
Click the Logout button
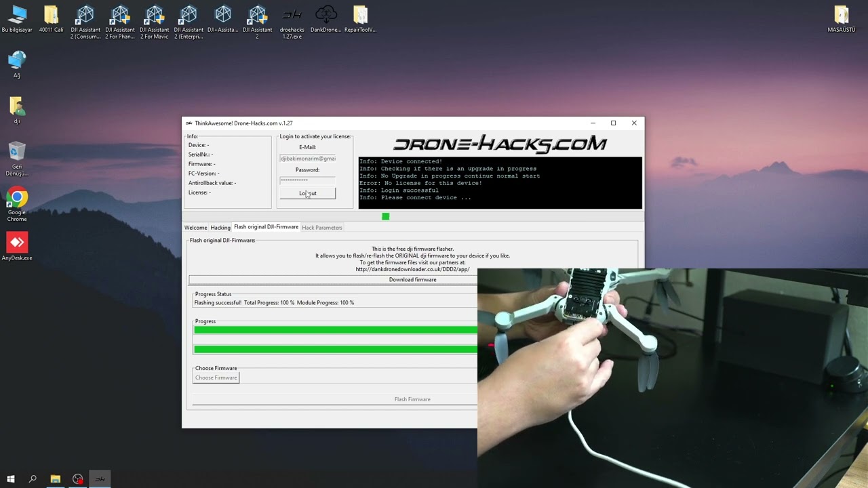[x=308, y=193]
